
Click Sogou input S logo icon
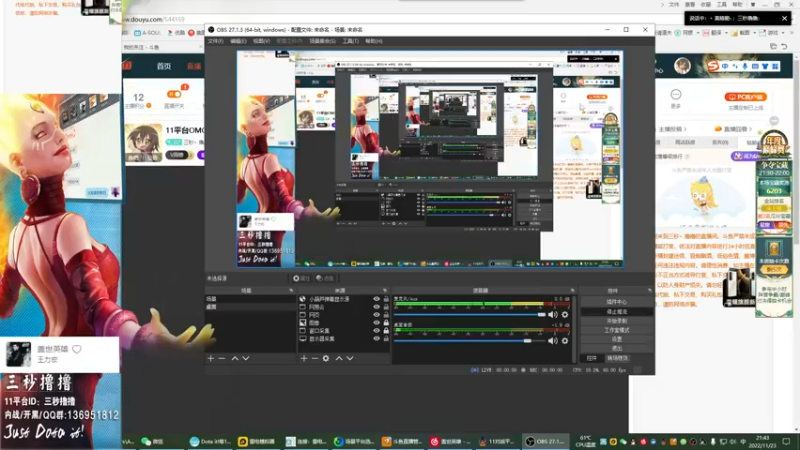point(713,66)
